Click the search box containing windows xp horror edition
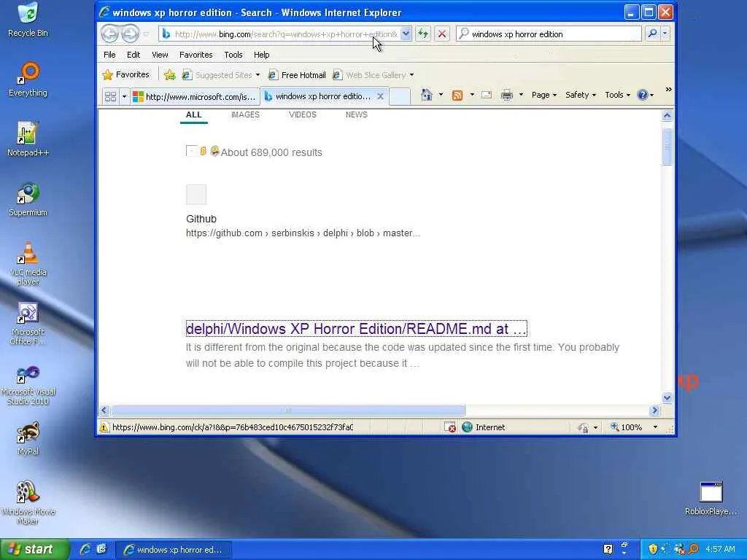Screen dimensions: 747x560 (549, 34)
